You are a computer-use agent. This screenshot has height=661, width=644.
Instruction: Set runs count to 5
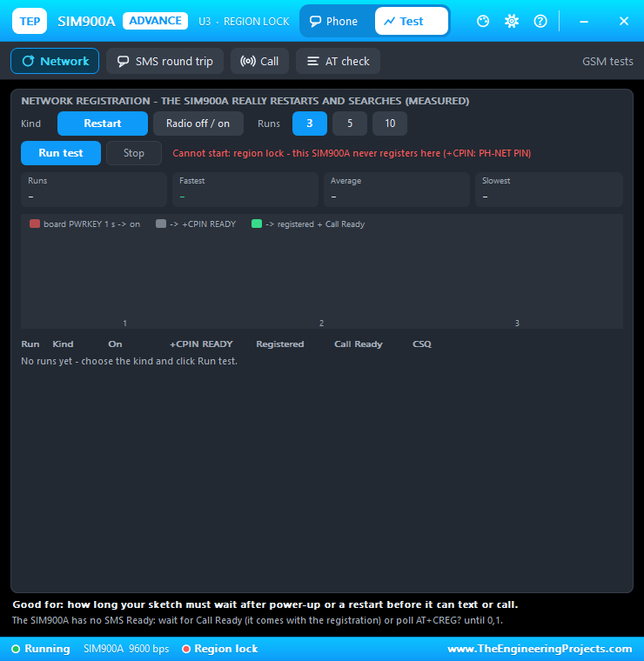coord(350,124)
